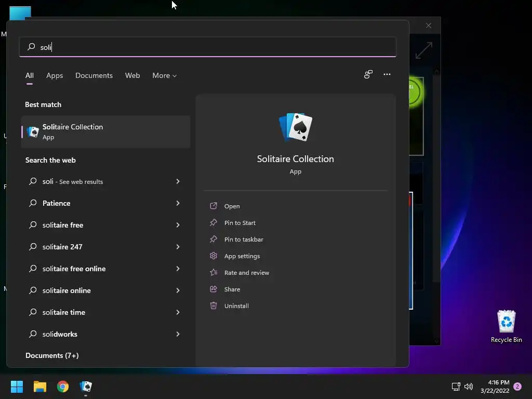Image resolution: width=532 pixels, height=399 pixels.
Task: Switch to the Documents filter tab
Action: pyautogui.click(x=94, y=75)
